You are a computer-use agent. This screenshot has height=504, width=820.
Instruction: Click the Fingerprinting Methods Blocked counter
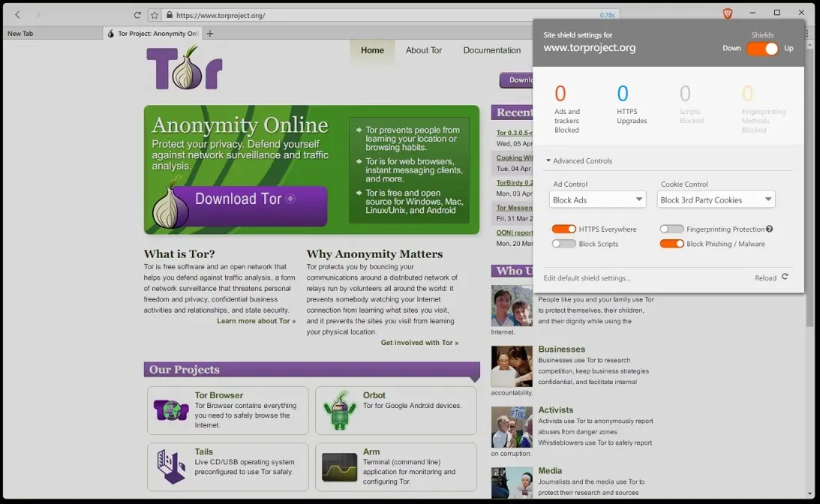tap(763, 109)
